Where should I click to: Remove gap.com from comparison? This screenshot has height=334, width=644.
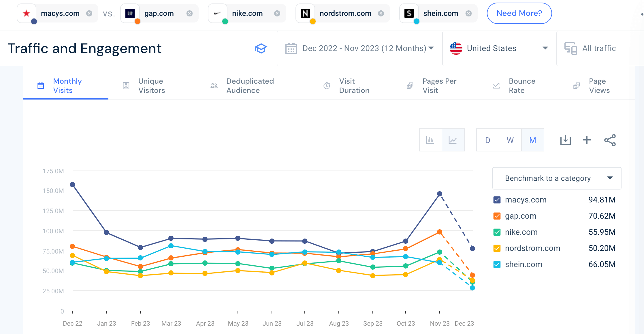[x=189, y=13]
